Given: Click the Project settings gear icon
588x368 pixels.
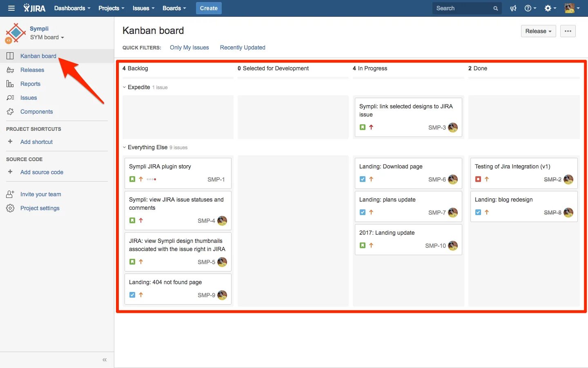Looking at the screenshot, I should coord(10,208).
